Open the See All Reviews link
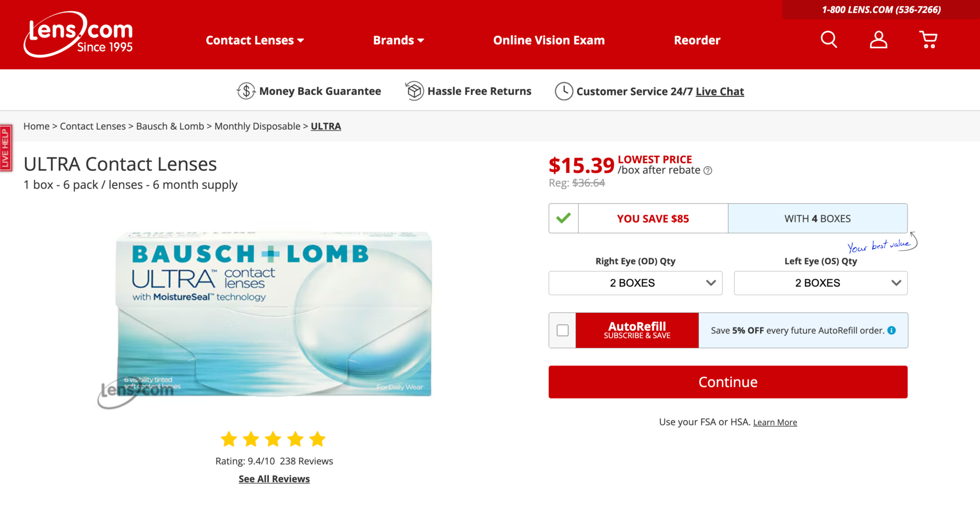Viewport: 980px width, 514px height. [274, 479]
